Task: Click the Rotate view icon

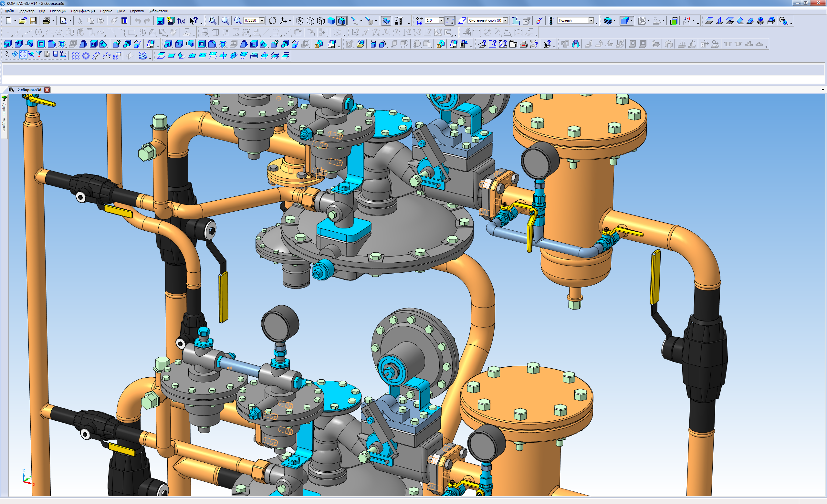Action: [273, 21]
